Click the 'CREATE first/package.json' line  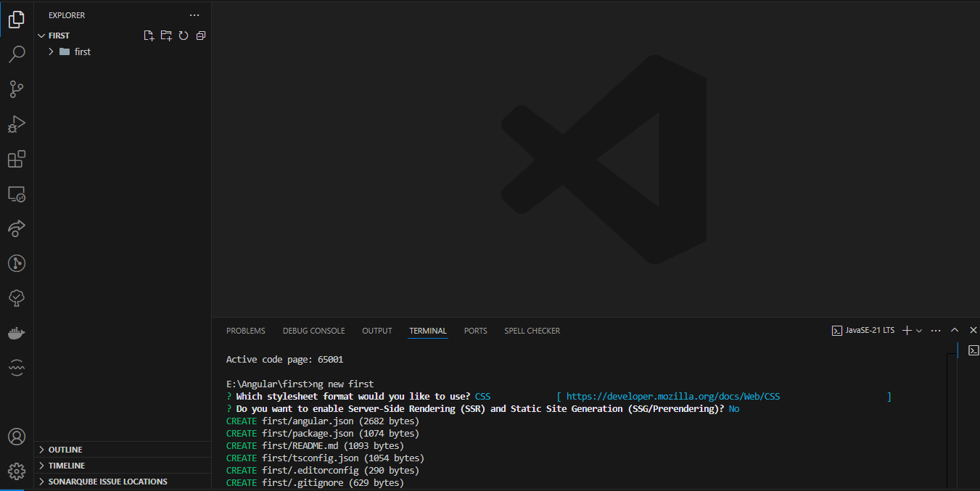click(x=323, y=434)
